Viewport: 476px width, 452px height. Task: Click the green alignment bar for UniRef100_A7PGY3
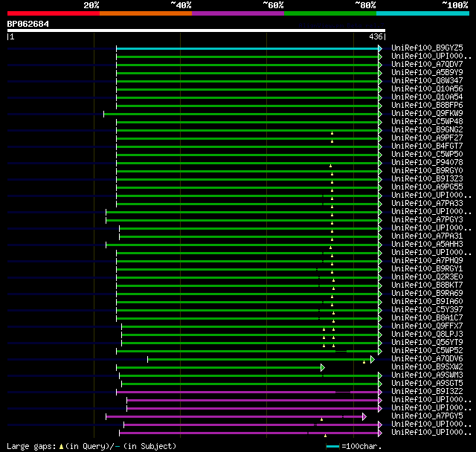pyautogui.click(x=242, y=220)
